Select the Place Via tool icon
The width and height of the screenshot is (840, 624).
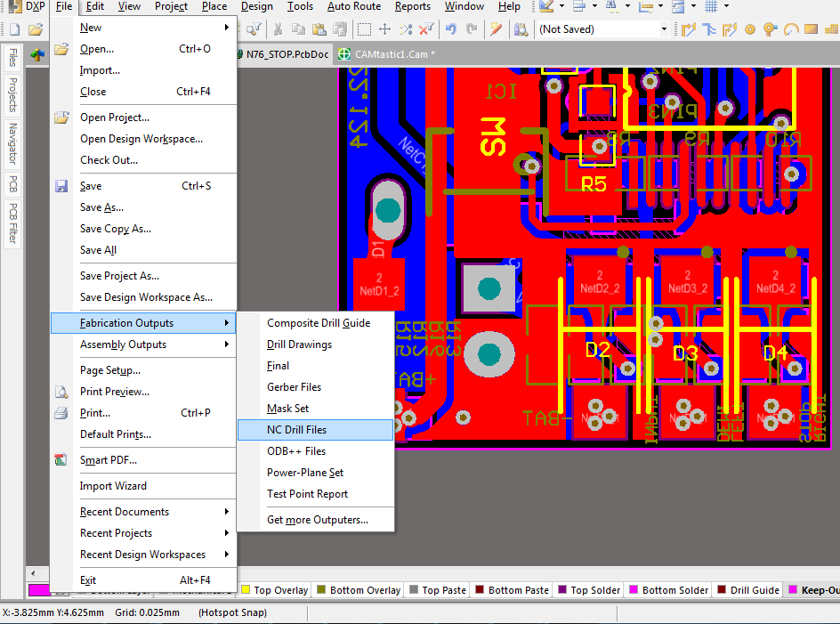point(770,29)
